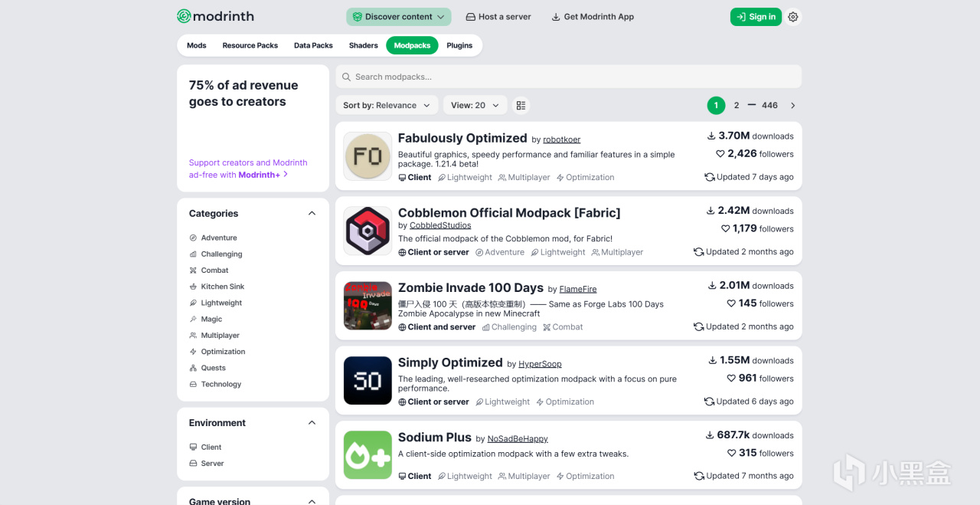Image resolution: width=980 pixels, height=505 pixels.
Task: Toggle the grid/list view layout icon
Action: pos(521,105)
